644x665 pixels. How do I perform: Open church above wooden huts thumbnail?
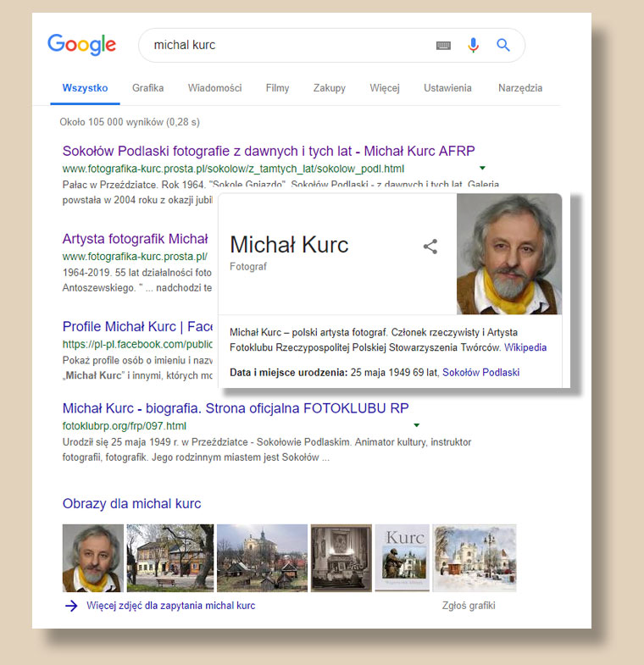point(262,558)
